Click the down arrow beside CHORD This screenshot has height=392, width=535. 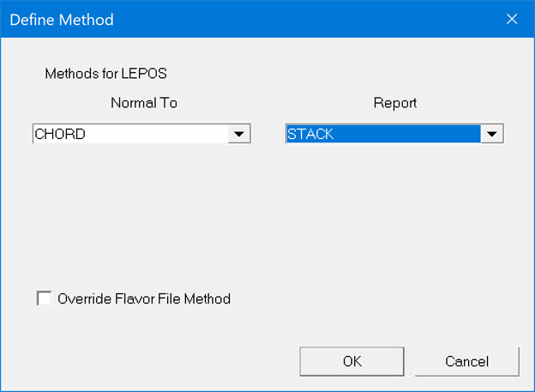pos(239,135)
